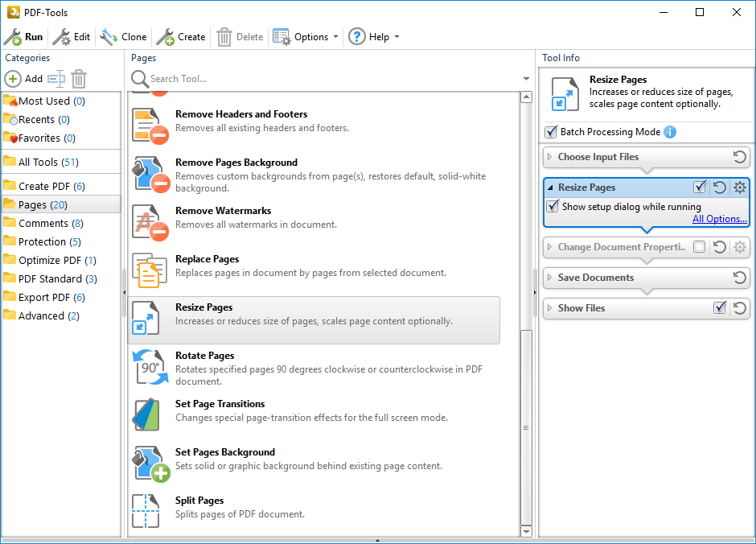Open the Options dropdown menu
The width and height of the screenshot is (756, 544).
tap(306, 37)
